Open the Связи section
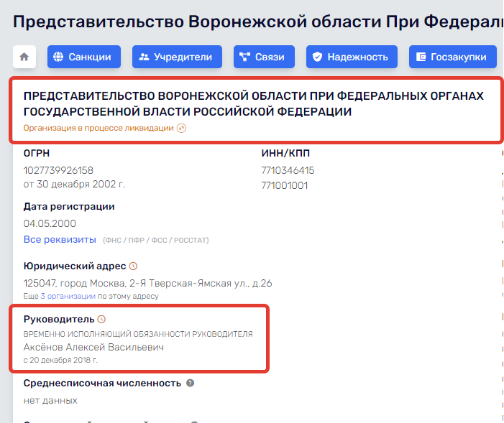Image resolution: width=504 pixels, height=423 pixels. click(x=264, y=57)
